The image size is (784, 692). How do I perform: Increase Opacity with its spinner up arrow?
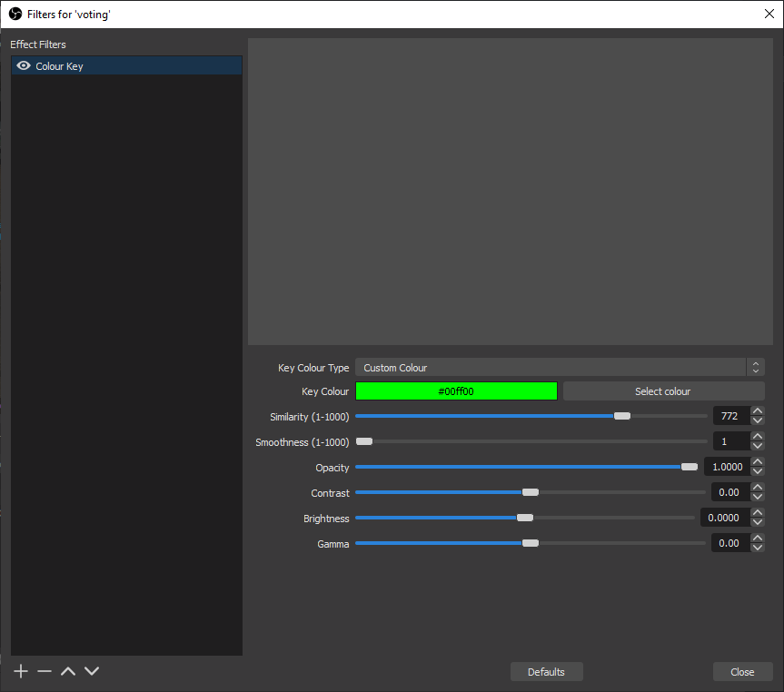click(x=757, y=461)
